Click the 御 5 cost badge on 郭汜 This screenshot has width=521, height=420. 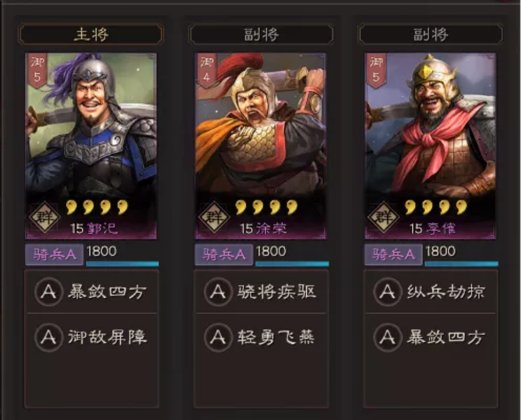click(37, 70)
